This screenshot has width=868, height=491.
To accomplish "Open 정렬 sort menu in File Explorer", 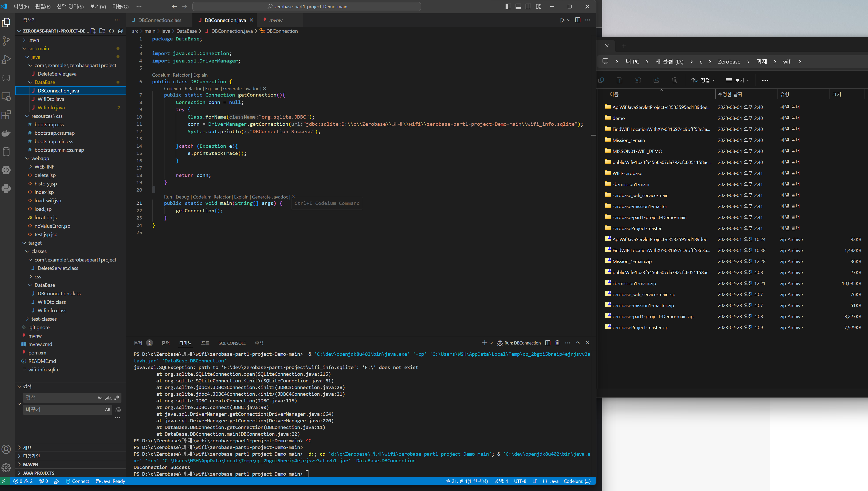I will pos(703,80).
